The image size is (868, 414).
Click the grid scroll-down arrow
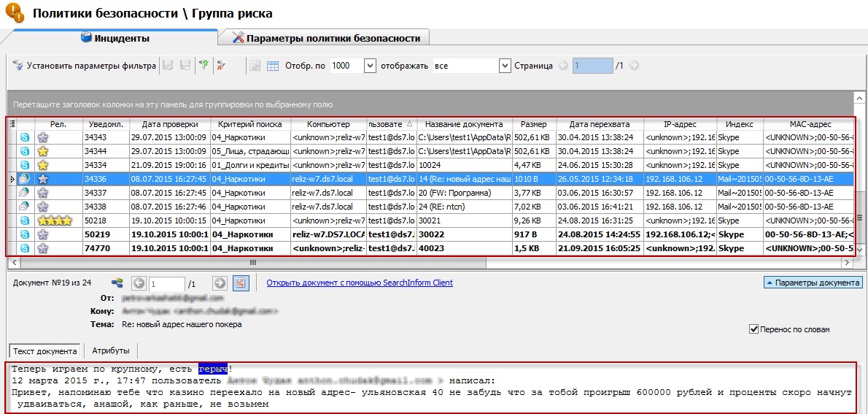pos(860,251)
